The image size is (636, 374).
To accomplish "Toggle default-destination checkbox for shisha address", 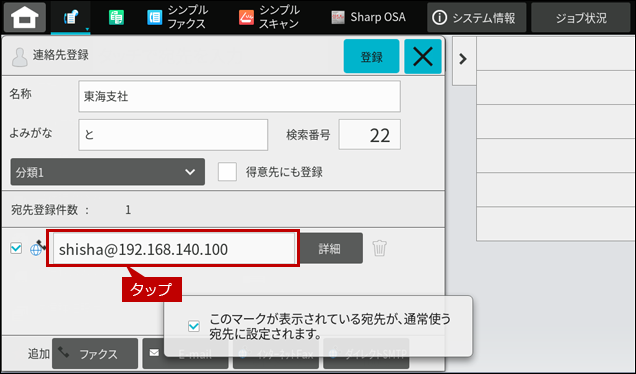I will tap(16, 248).
